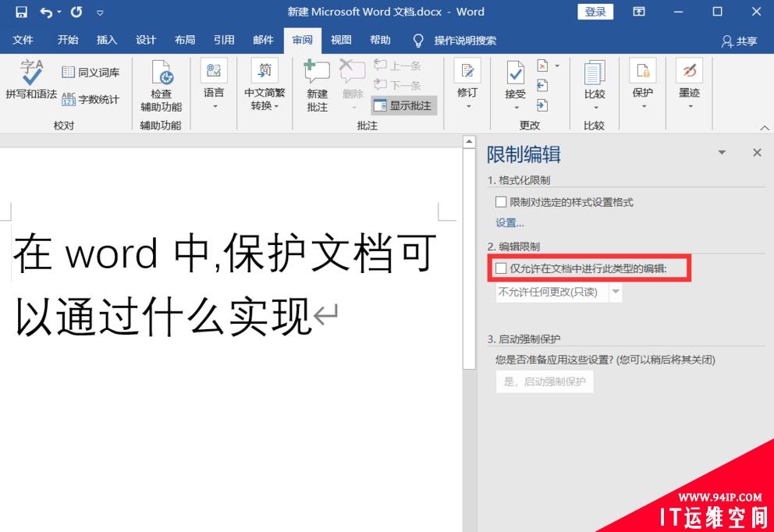Click the Sign in (登录) button

point(595,12)
